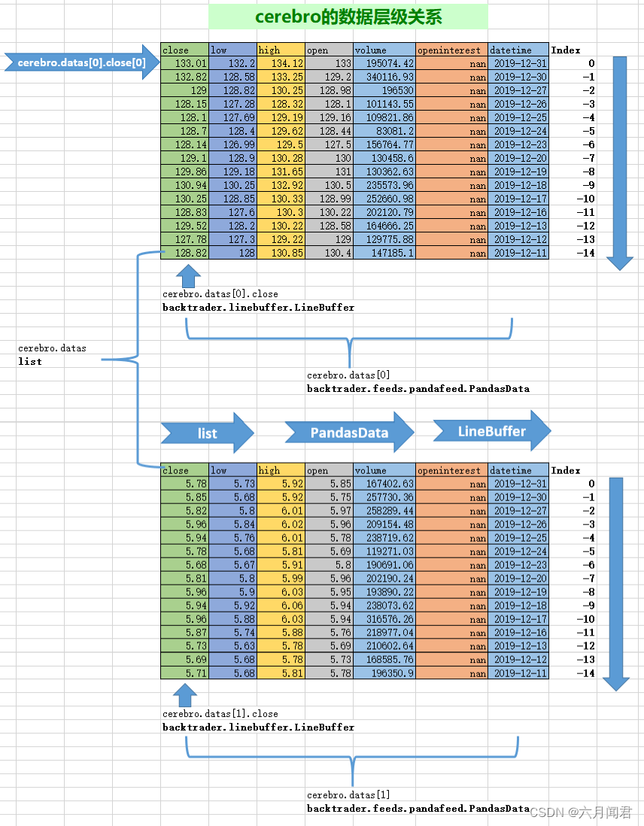The width and height of the screenshot is (644, 826).
Task: Click the 'cerebro.datas' label
Action: click(x=52, y=348)
